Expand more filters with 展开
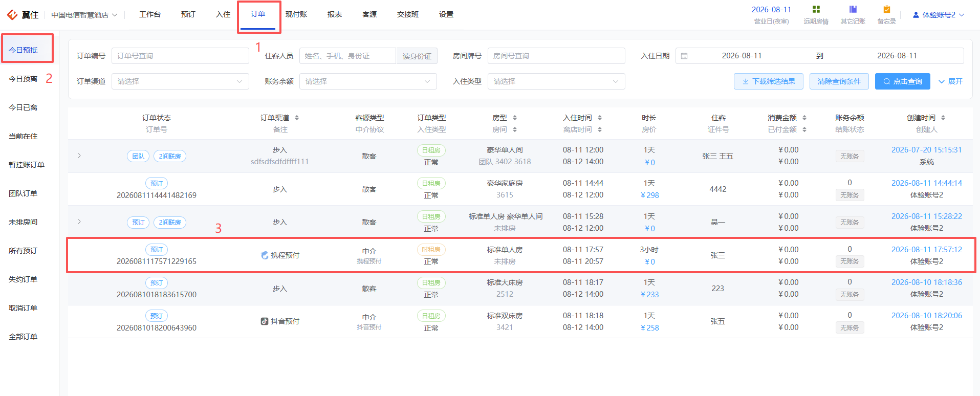The height and width of the screenshot is (396, 980). pyautogui.click(x=951, y=81)
